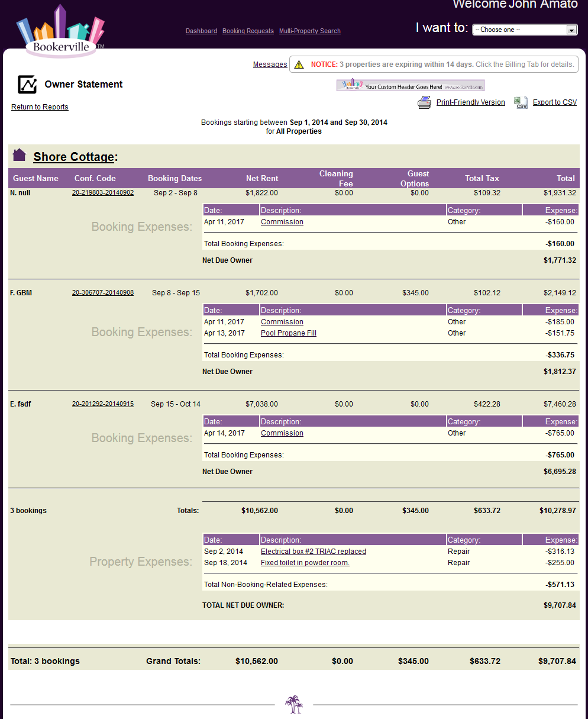Open the Messages link
The image size is (588, 719).
[x=270, y=65]
